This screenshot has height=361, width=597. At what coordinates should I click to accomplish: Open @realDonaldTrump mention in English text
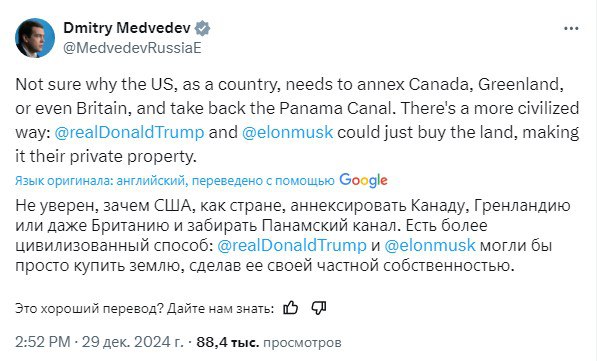click(x=129, y=133)
